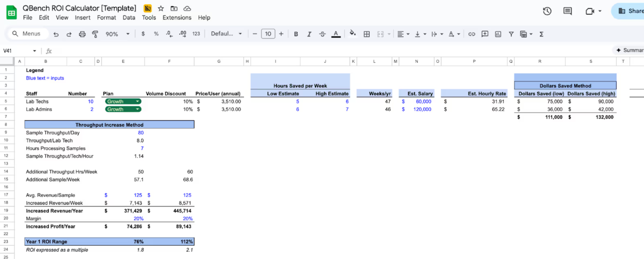Open the horizontal align dropdown
This screenshot has height=259, width=644.
coord(403,34)
